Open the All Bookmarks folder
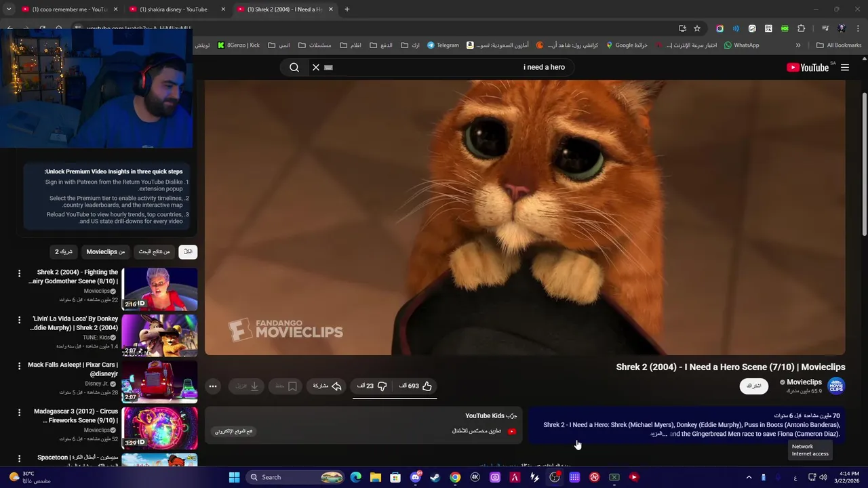Screen dimensions: 868x488 (x=839, y=45)
